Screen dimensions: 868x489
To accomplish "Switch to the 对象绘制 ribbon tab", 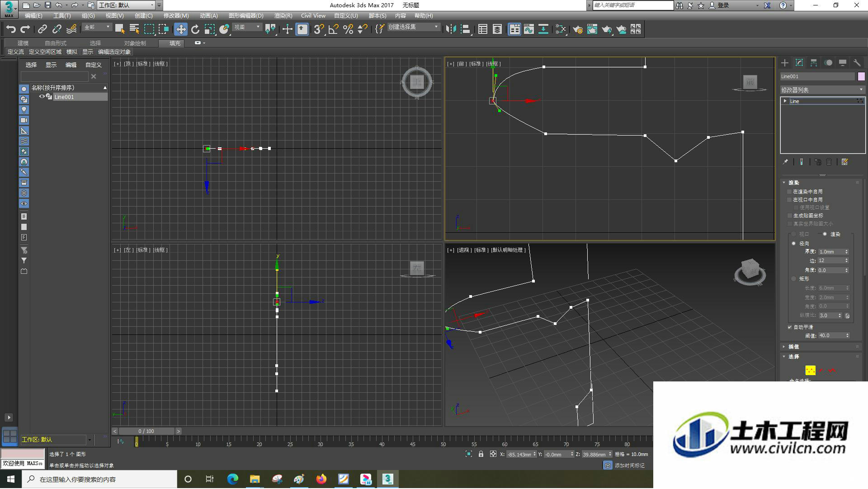I will [135, 43].
